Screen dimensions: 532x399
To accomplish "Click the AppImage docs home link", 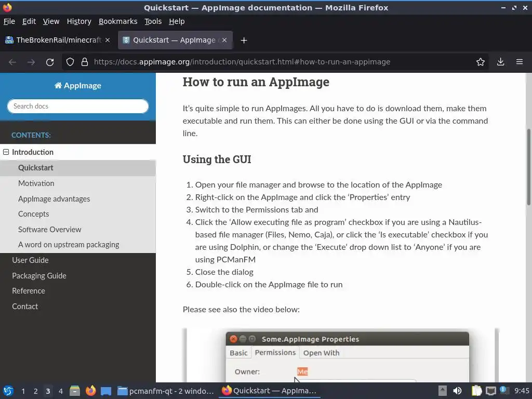I will coord(78,86).
